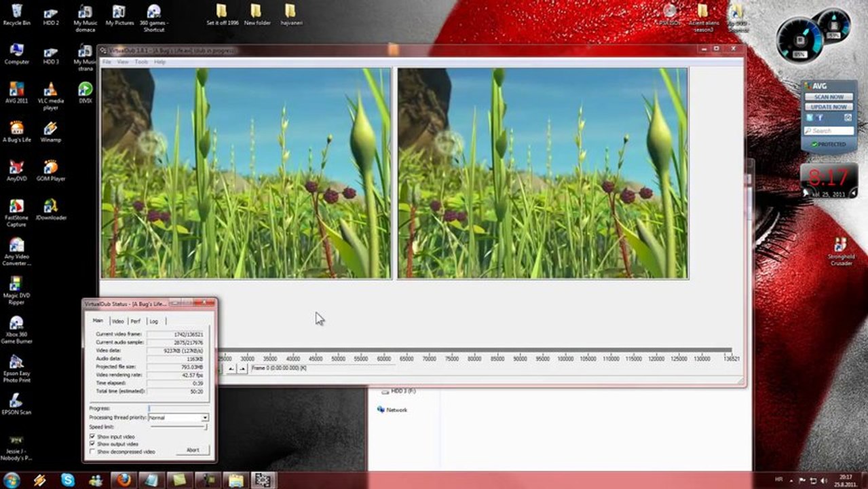Click the VirtualDub taskbar button
The height and width of the screenshot is (489, 868).
263,480
